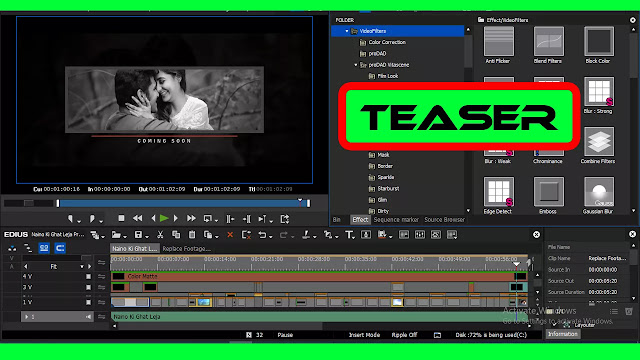
Task: Open the dropdown beside the Open Project icon
Action: 124,236
